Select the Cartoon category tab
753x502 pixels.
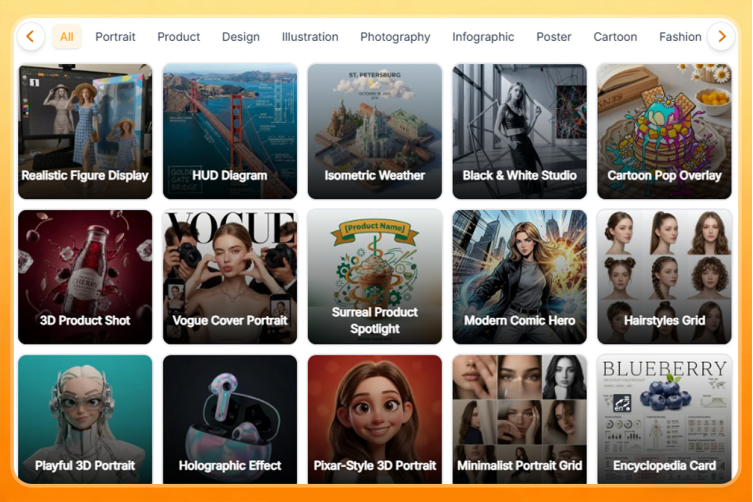[615, 37]
